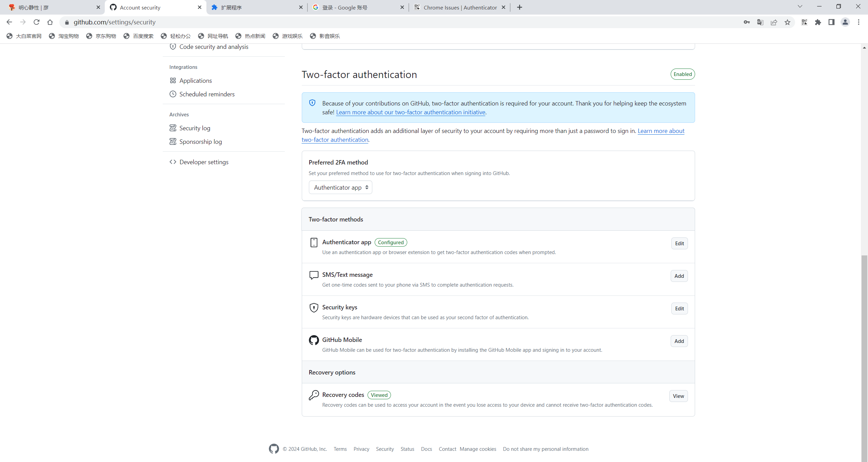868x462 pixels.
Task: Click the SMS message bubble icon
Action: [x=314, y=275]
